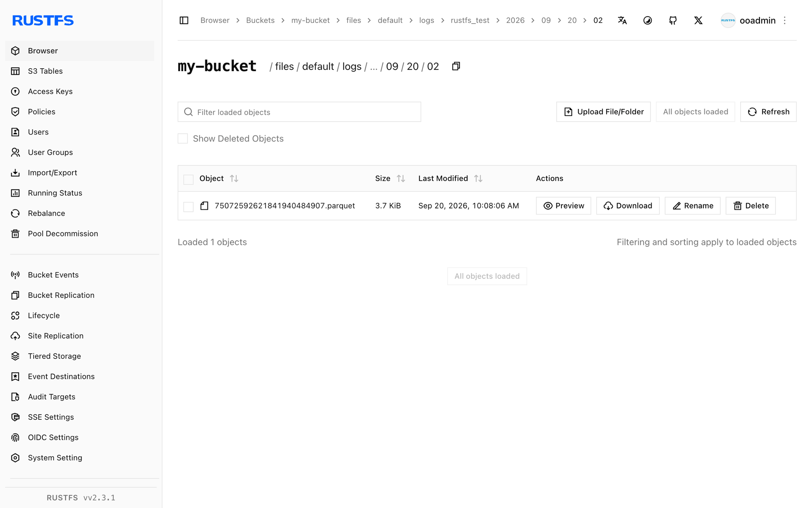Go to Lifecycle page
Viewport: 812px width, 508px height.
tap(80, 315)
